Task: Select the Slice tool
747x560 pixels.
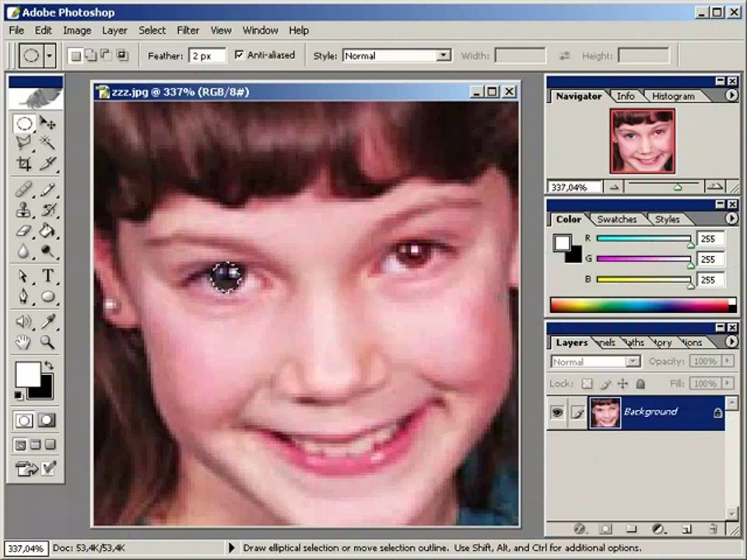Action: click(47, 163)
